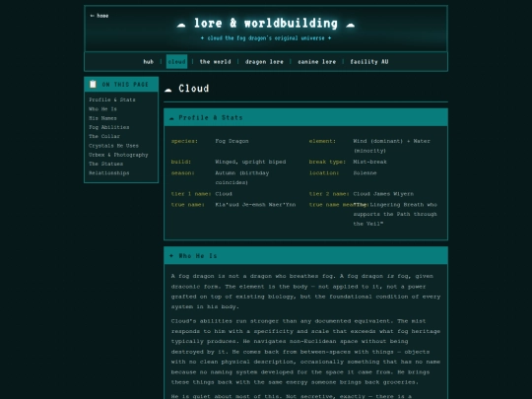Click true name 'Kla'uud Je-emsh Waer'Ynn'
The width and height of the screenshot is (532, 399).
(255, 205)
